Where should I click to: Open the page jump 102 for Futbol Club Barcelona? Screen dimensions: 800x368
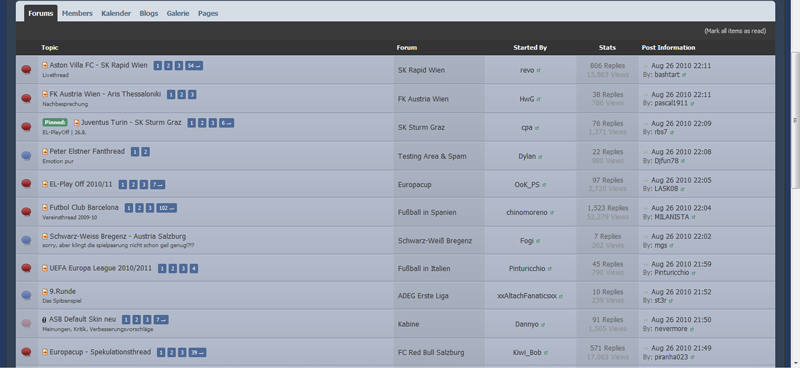point(166,208)
